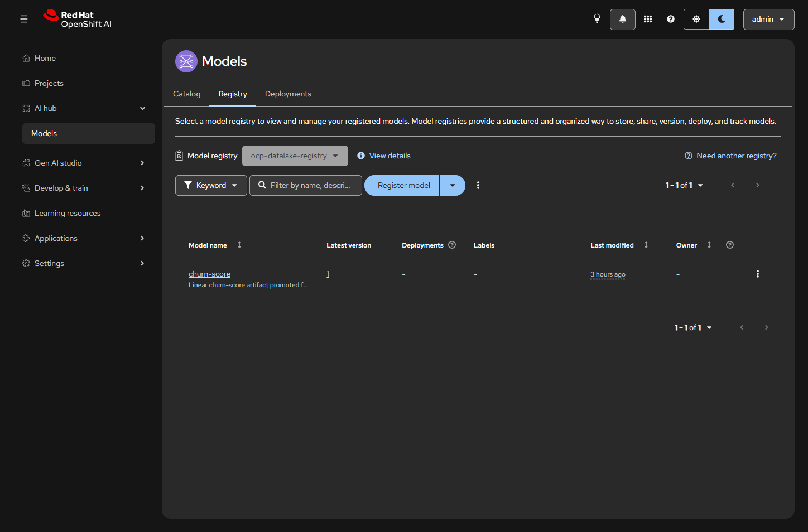Open the churn-score model link
This screenshot has width=808, height=532.
pos(209,274)
